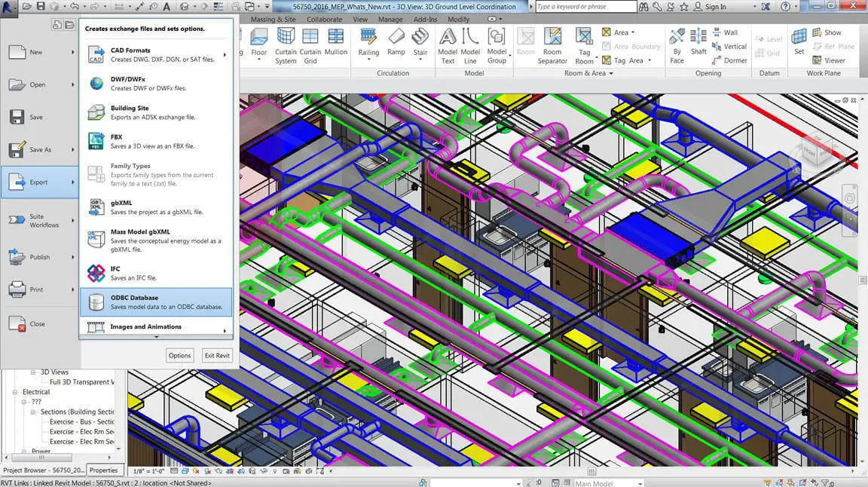This screenshot has height=487, width=868.
Task: Expand the Room & Area panel dropdown
Action: pyautogui.click(x=611, y=73)
